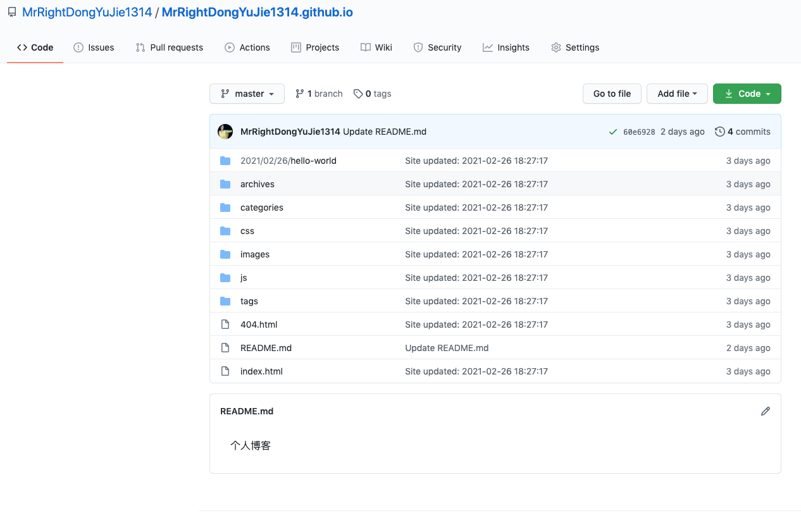This screenshot has height=532, width=801.
Task: Click file icon next to README.md row
Action: tap(225, 348)
